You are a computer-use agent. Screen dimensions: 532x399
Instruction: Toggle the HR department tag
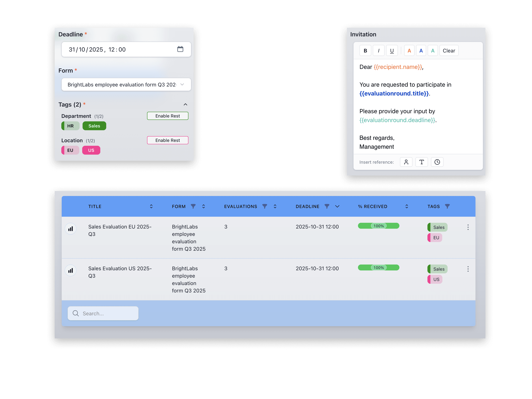[70, 126]
